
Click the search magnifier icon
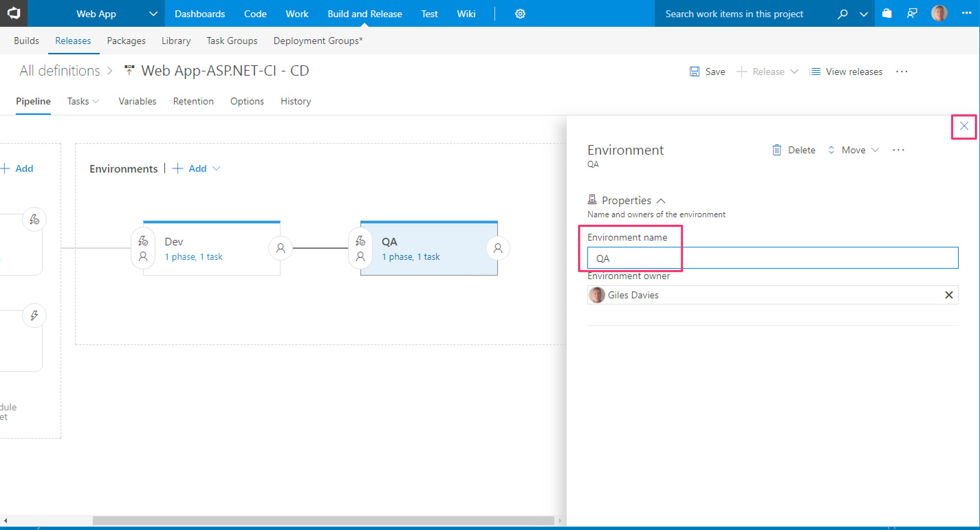(842, 14)
